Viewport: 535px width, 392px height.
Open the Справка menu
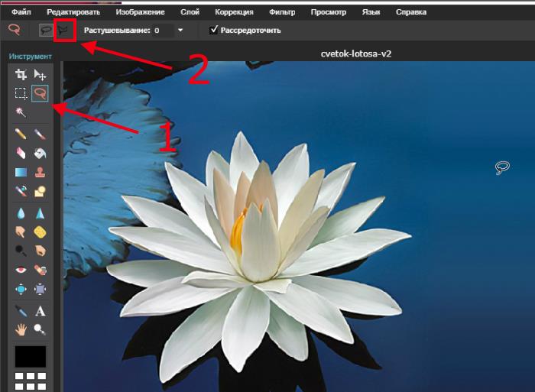[411, 12]
